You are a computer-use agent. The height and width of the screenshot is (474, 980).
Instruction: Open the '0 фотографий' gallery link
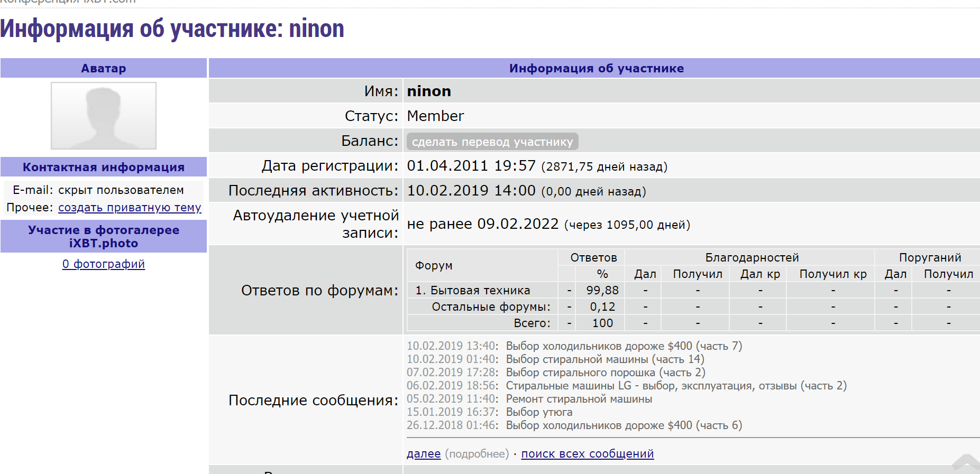point(104,264)
